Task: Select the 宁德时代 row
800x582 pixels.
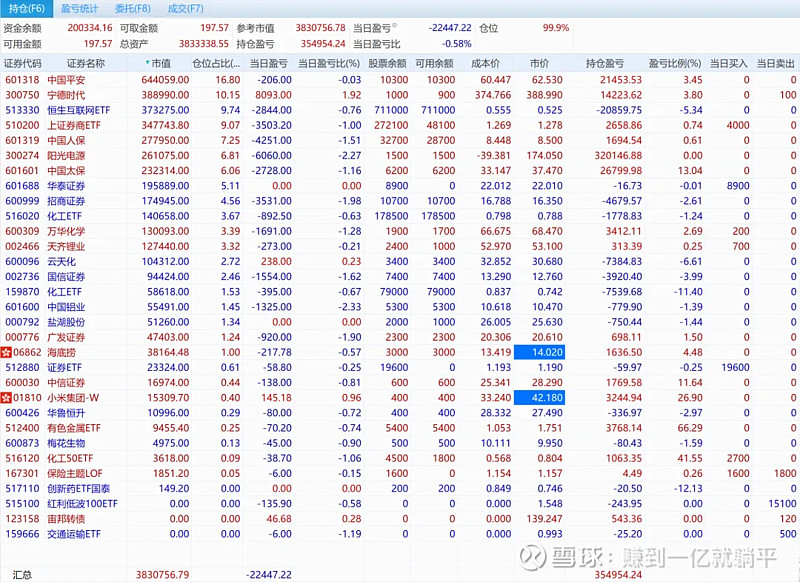Action: coord(400,95)
